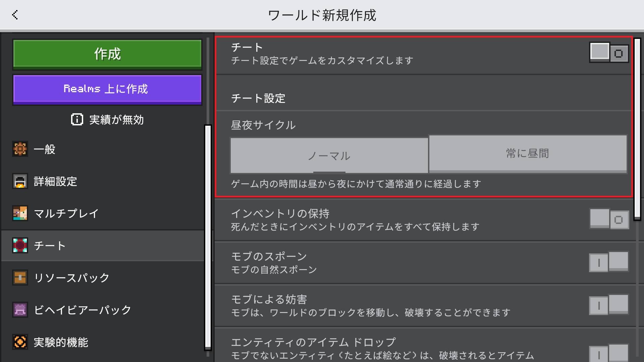Image resolution: width=644 pixels, height=362 pixels.
Task: Toggle インベントリの保持 switch
Action: click(609, 219)
